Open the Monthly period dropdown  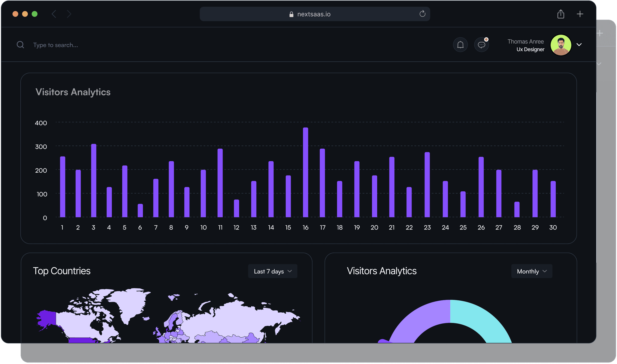[x=532, y=271]
